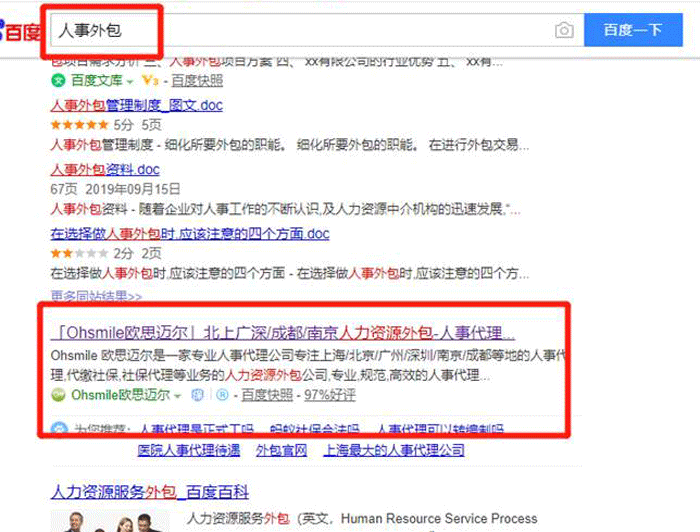Click the five-star rating for 人事外包管理制度

[79, 125]
